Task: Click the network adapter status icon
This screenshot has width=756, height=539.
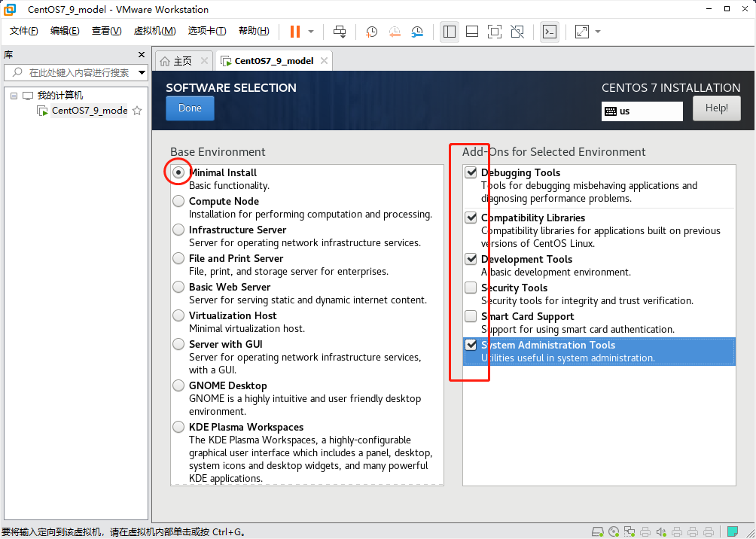Action: click(x=629, y=531)
